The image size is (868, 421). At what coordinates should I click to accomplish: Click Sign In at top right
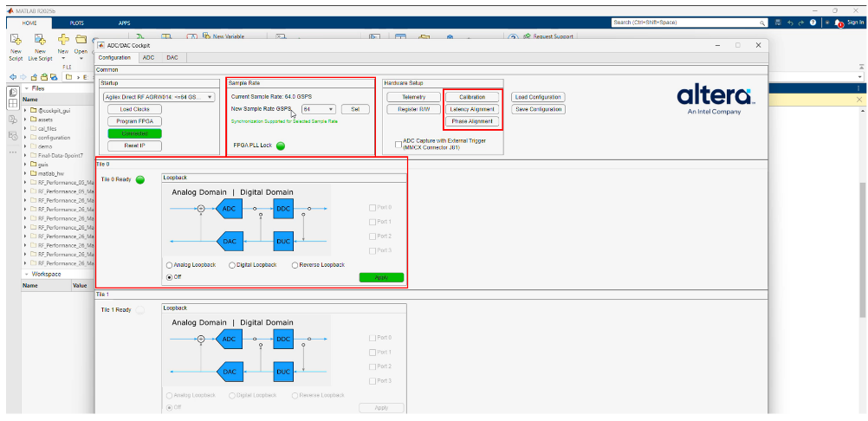(856, 23)
